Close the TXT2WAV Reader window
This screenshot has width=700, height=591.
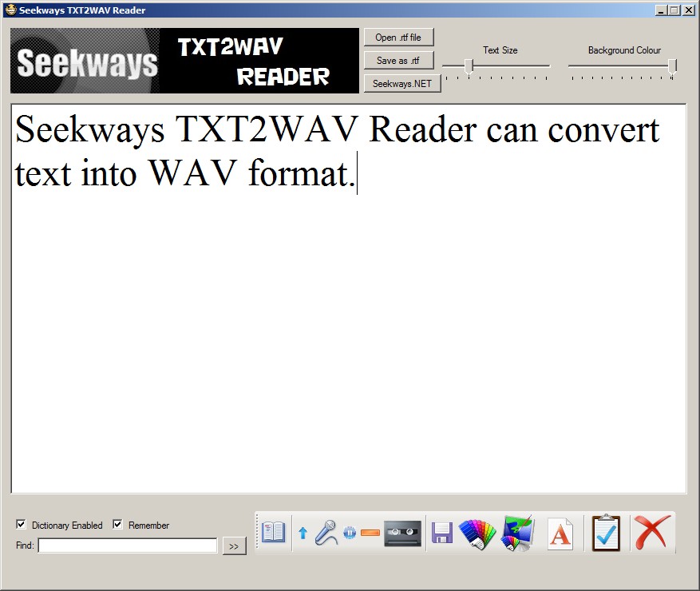(x=689, y=10)
